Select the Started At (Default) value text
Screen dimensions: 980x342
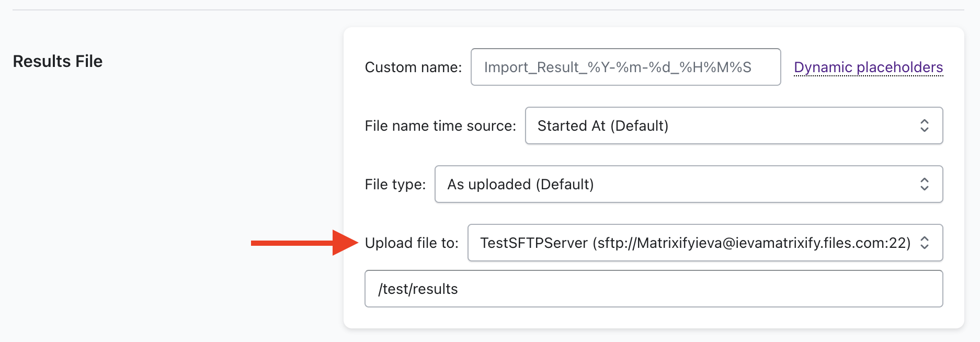pyautogui.click(x=602, y=126)
